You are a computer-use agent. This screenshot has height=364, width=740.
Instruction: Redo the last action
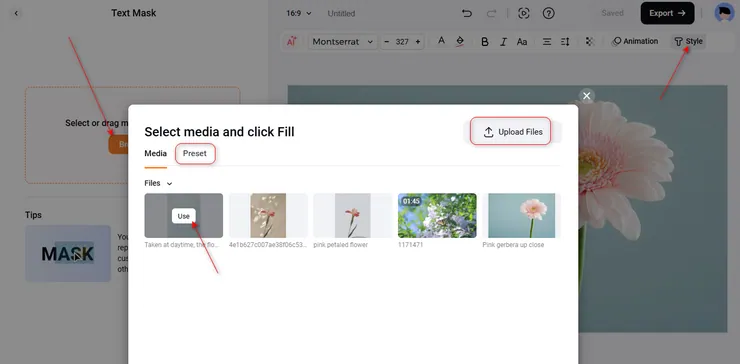pos(491,13)
